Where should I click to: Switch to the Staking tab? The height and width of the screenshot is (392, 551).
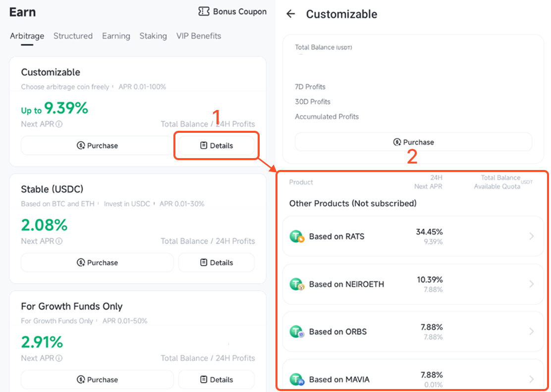(153, 36)
